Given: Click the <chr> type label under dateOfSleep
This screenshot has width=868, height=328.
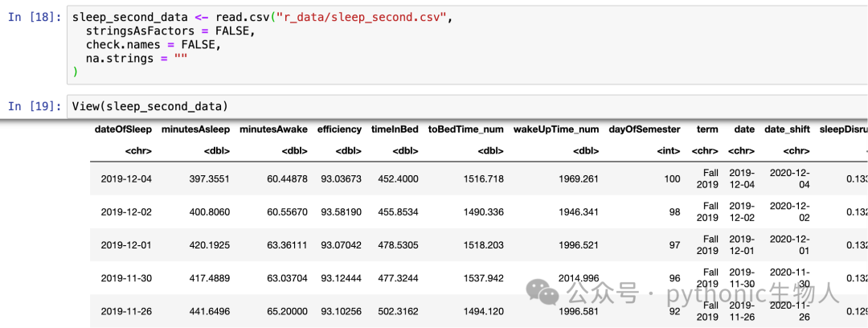Looking at the screenshot, I should coord(138,150).
